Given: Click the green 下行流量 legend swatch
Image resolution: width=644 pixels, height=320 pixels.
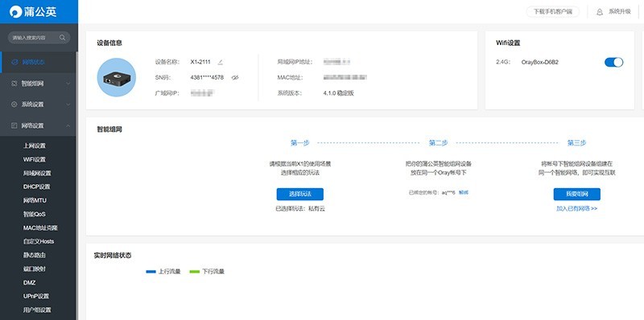Looking at the screenshot, I should click(x=194, y=272).
